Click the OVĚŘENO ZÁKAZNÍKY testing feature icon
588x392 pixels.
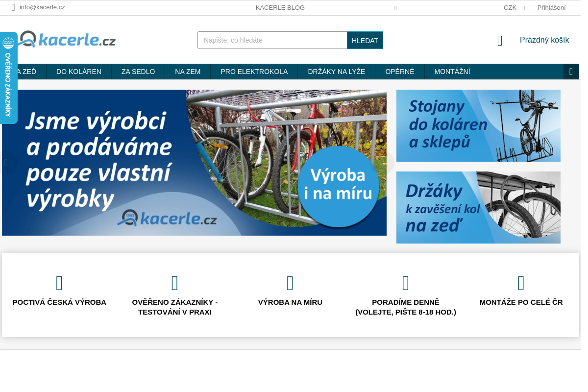click(x=174, y=283)
